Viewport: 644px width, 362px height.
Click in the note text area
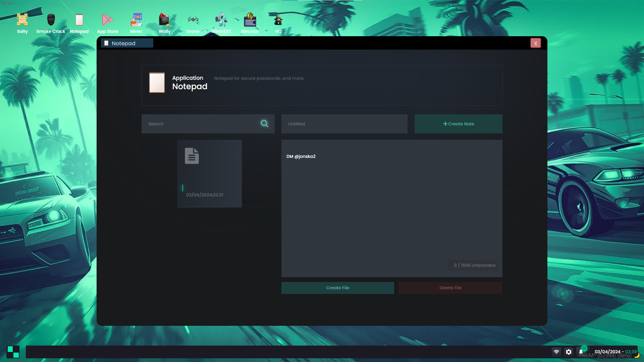[392, 208]
